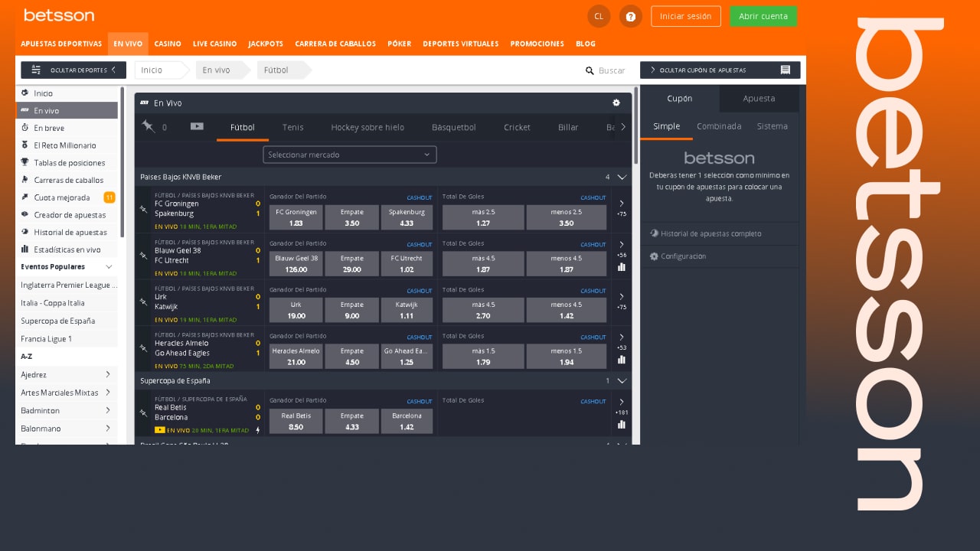Image resolution: width=980 pixels, height=551 pixels.
Task: Click the Configuración gear icon in coupon
Action: 654,256
